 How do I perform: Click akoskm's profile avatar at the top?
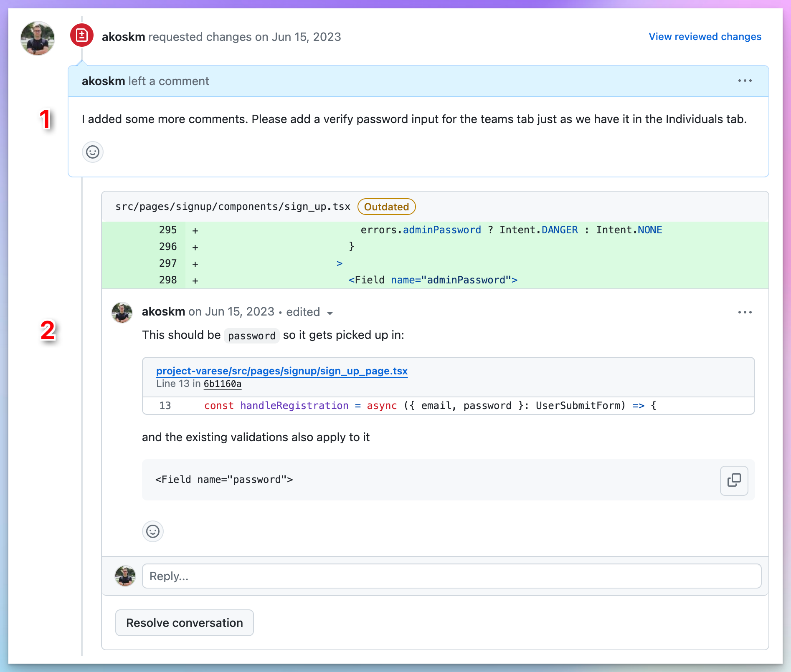[37, 38]
